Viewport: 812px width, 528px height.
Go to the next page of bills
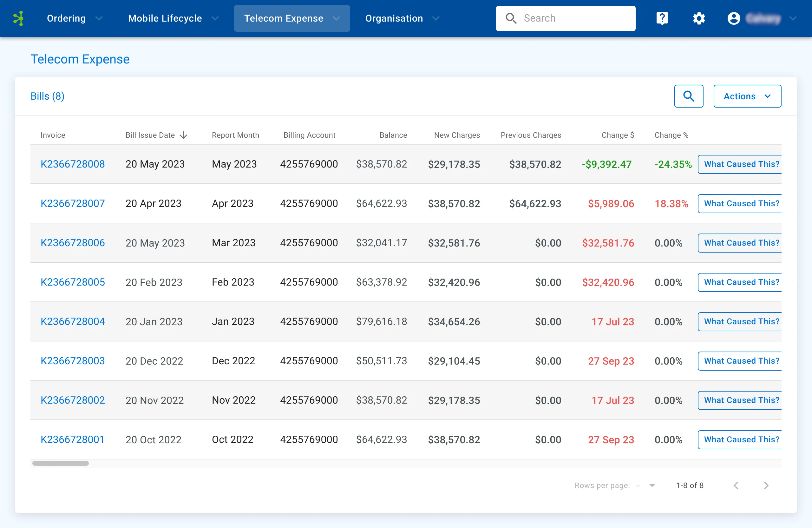click(x=767, y=485)
